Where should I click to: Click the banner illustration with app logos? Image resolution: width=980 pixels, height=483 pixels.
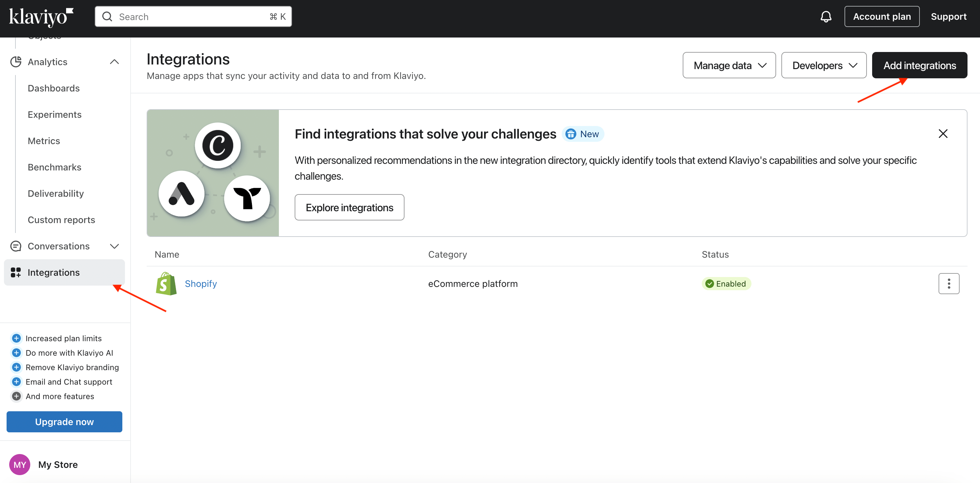tap(213, 173)
